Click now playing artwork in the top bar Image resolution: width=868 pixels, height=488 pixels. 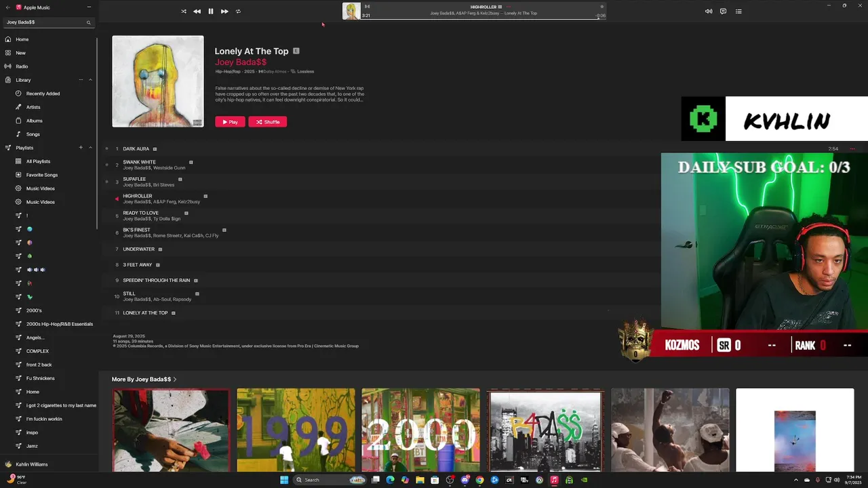coord(351,11)
